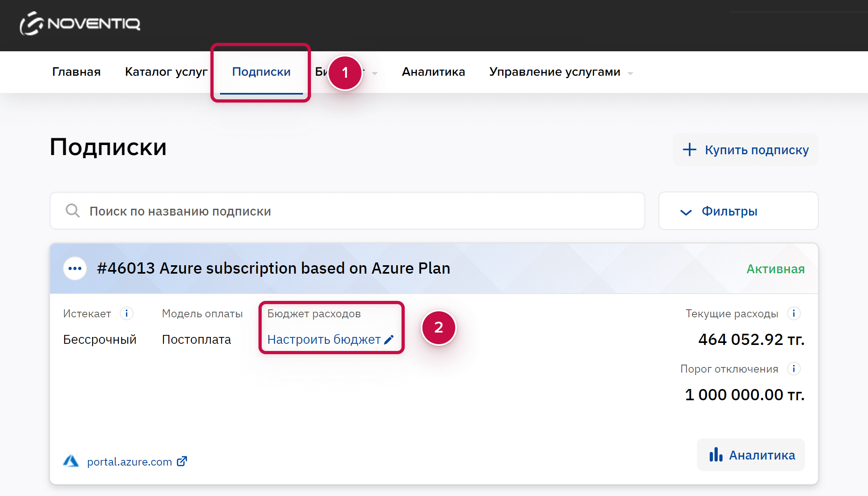
Task: Click the info icon next to Текущие расходы
Action: 793,313
